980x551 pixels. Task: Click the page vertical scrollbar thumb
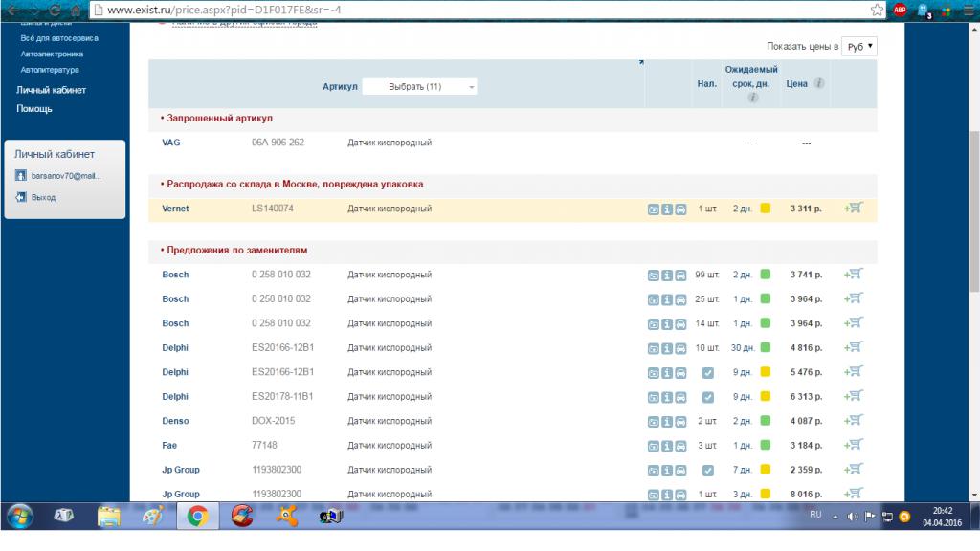(x=974, y=211)
